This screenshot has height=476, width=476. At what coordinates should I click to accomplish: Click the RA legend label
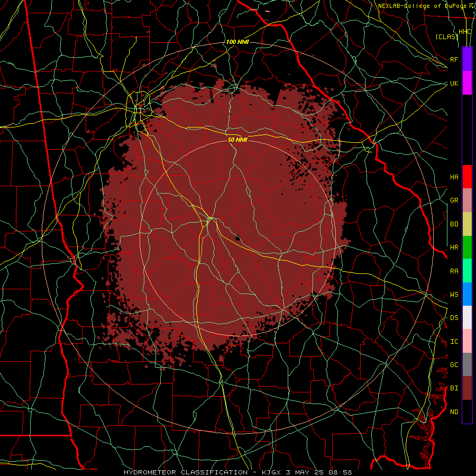454,271
